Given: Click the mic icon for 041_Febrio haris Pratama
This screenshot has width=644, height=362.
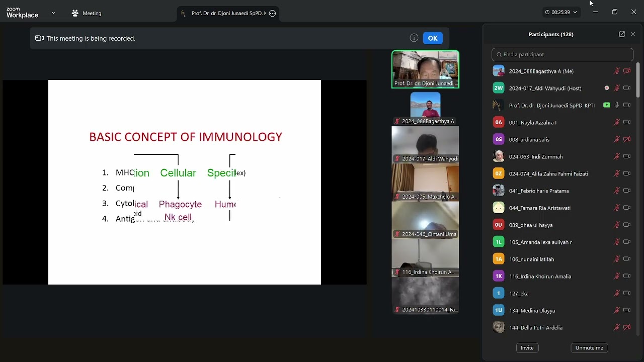Looking at the screenshot, I should pyautogui.click(x=616, y=191).
